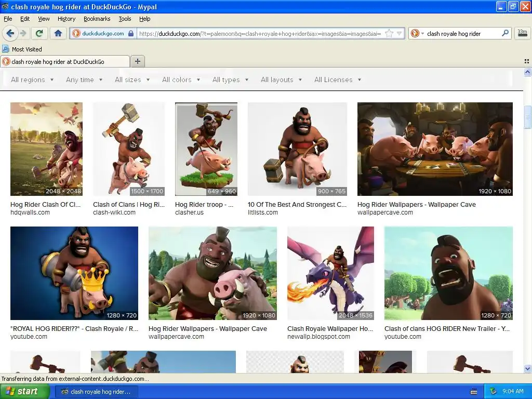The image size is (532, 399).
Task: Open hog rider hugging pig wallpaper
Action: 212,273
